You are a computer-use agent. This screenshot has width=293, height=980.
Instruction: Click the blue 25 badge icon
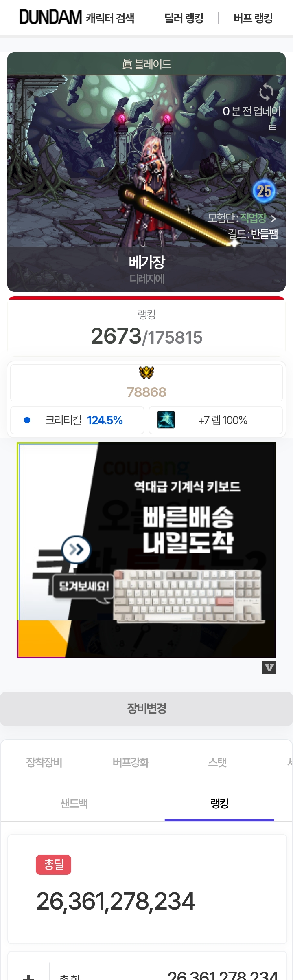pos(264,191)
